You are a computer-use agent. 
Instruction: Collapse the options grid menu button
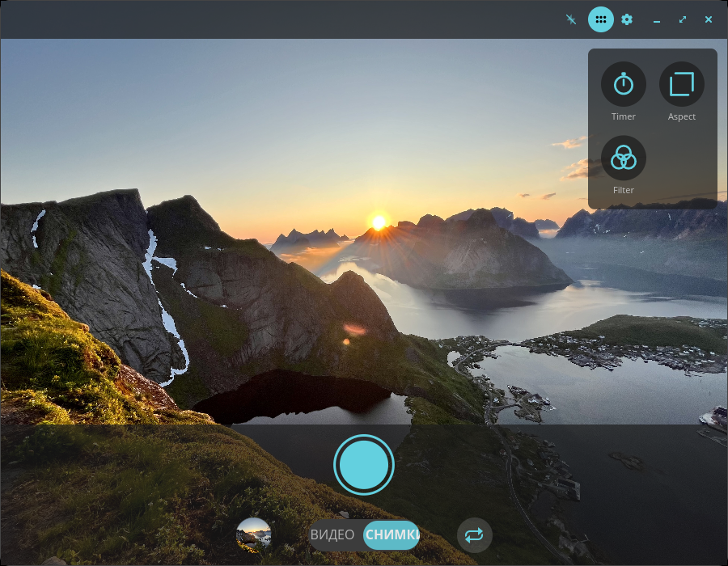point(601,19)
